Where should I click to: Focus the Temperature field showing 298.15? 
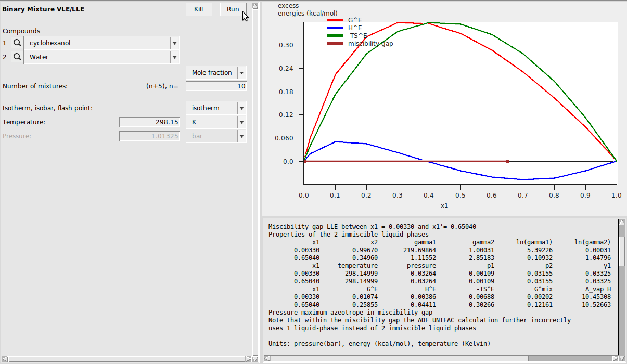[150, 122]
